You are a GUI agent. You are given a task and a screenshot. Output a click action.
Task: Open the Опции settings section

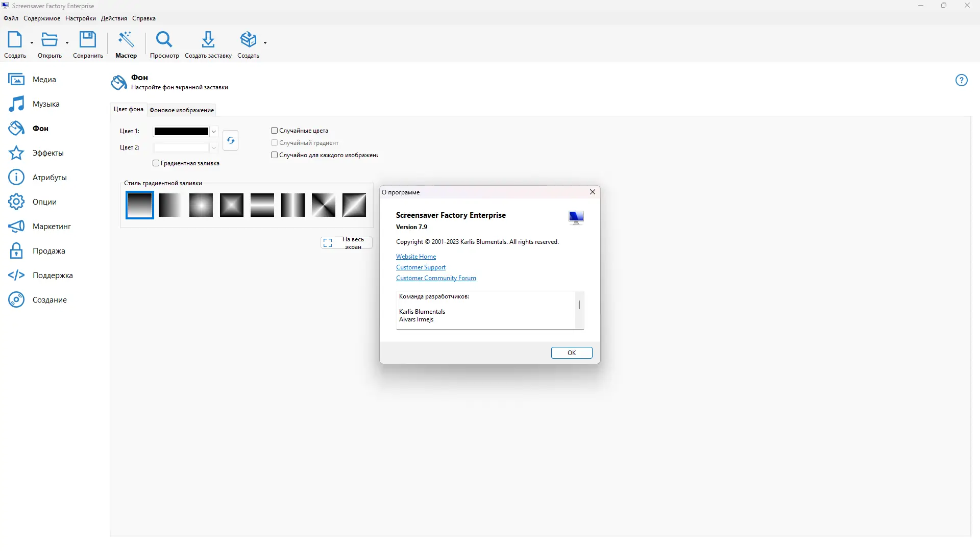(44, 202)
